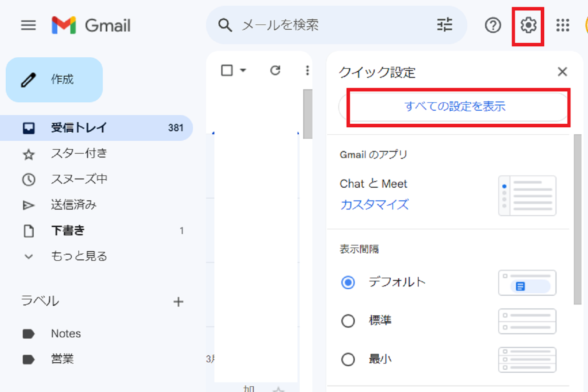The width and height of the screenshot is (588, 392).
Task: Open the select-all dropdown arrow
Action: [x=243, y=70]
